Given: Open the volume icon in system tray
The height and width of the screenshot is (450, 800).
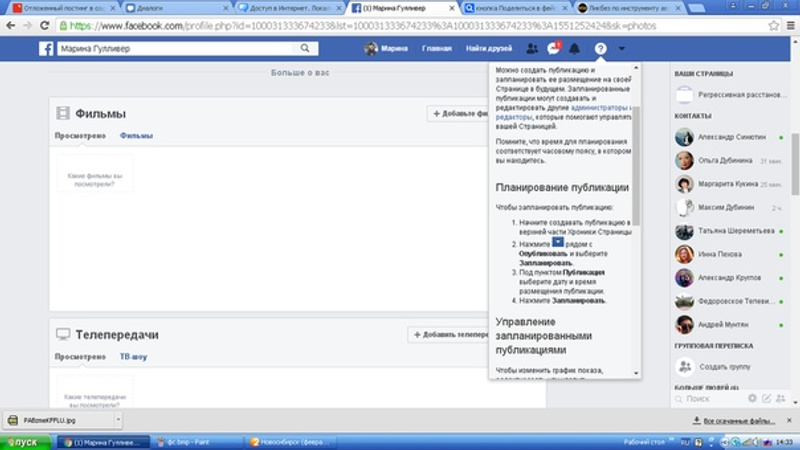Looking at the screenshot, I should coord(757,442).
